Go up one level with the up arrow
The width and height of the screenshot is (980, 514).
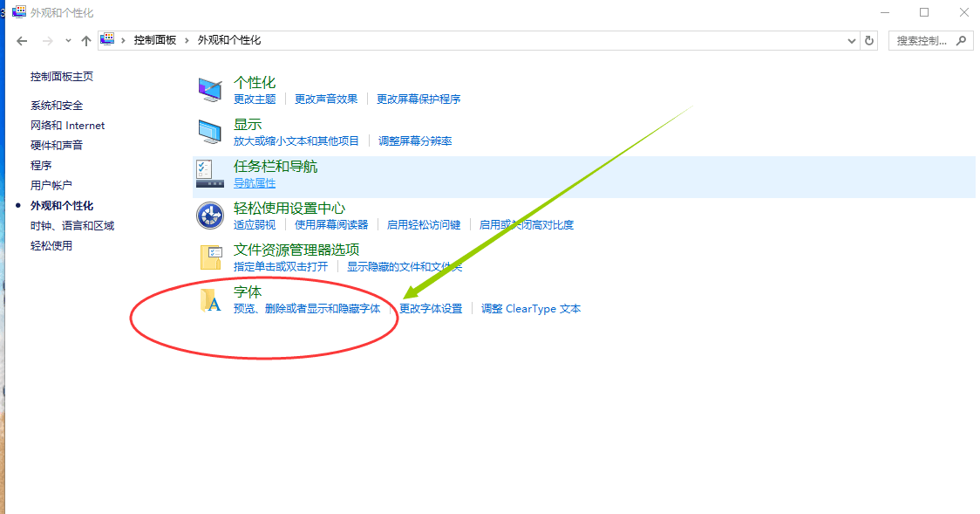coord(86,41)
